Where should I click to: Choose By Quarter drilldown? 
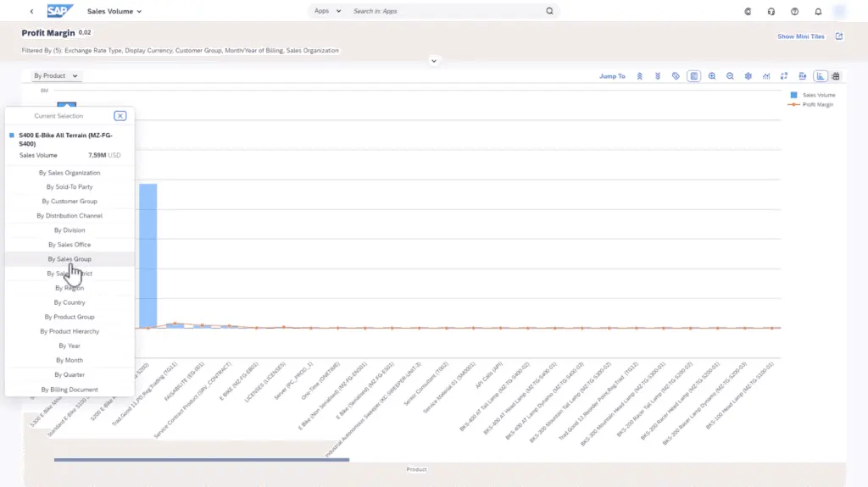pyautogui.click(x=70, y=374)
